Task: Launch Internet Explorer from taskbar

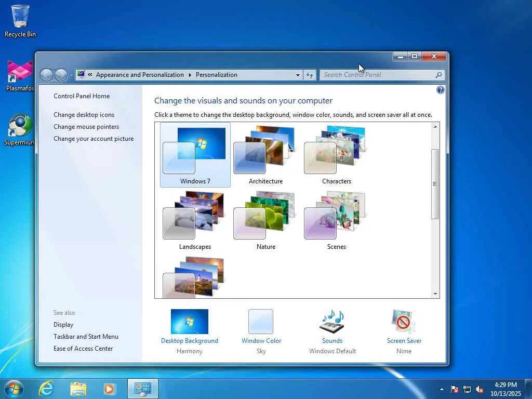Action: tap(46, 389)
